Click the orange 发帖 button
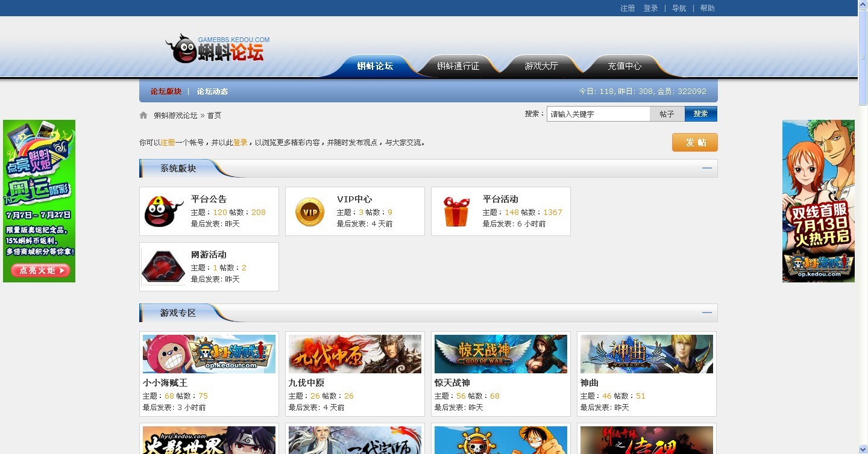Viewport: 868px width, 454px height. point(695,143)
